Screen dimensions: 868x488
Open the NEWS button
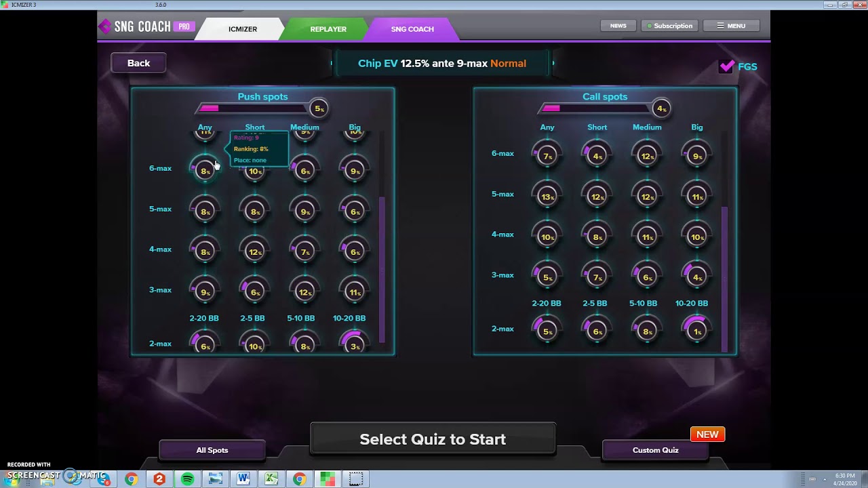click(x=618, y=26)
